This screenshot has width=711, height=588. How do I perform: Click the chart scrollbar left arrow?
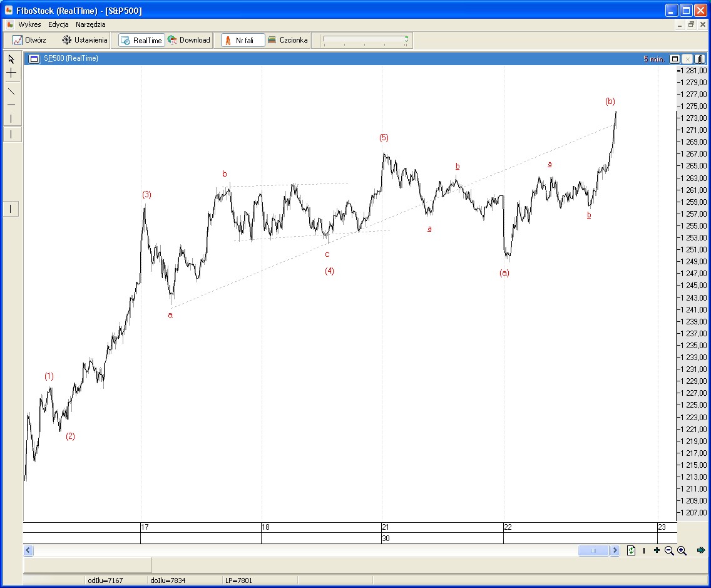(x=28, y=550)
